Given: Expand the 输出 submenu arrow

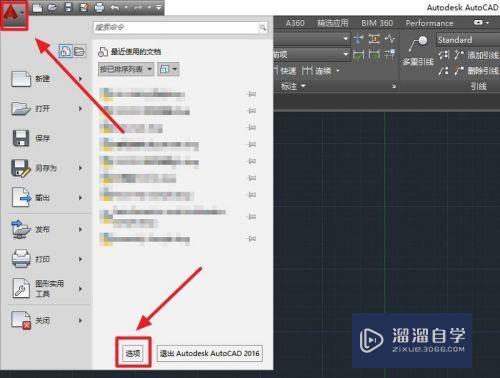Looking at the screenshot, I should coord(80,198).
